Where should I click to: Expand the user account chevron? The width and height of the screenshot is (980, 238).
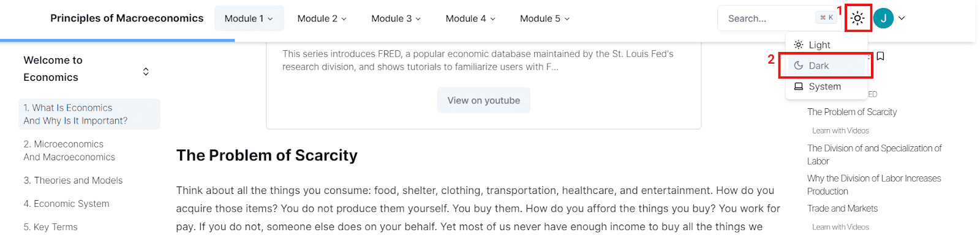pos(902,18)
